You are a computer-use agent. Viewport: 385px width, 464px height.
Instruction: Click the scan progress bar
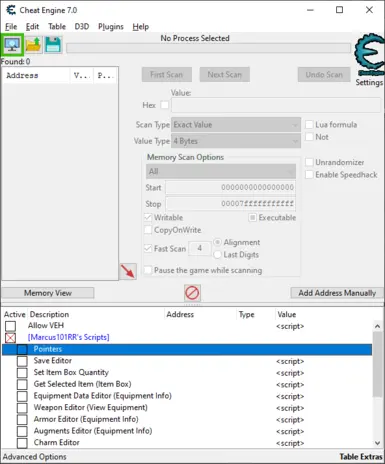pos(208,48)
